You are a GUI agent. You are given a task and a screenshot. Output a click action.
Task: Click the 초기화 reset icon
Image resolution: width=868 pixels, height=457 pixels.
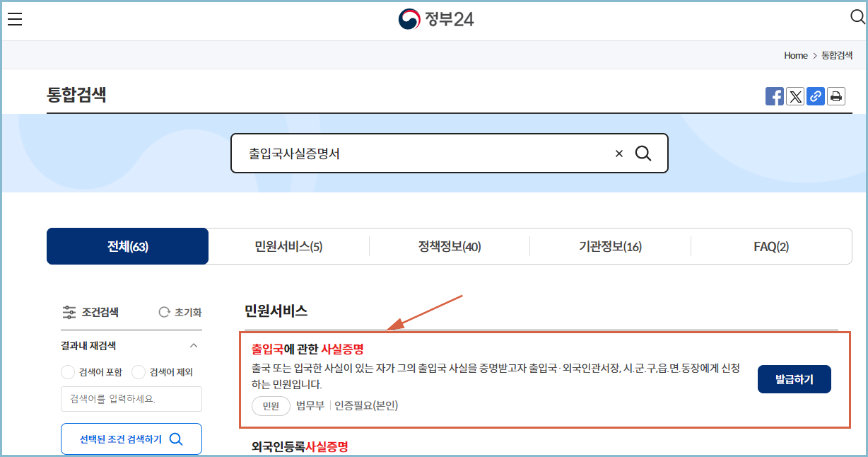pyautogui.click(x=164, y=312)
